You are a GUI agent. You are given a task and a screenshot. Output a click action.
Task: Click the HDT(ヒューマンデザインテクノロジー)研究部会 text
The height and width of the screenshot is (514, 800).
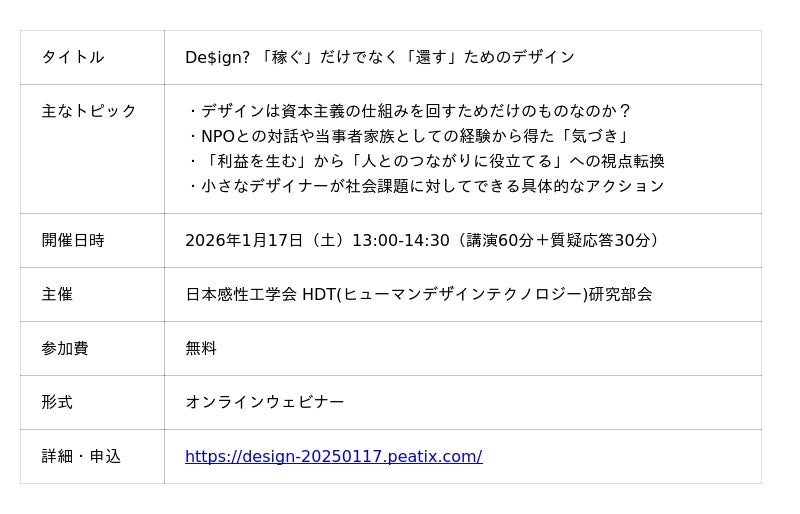[477, 294]
